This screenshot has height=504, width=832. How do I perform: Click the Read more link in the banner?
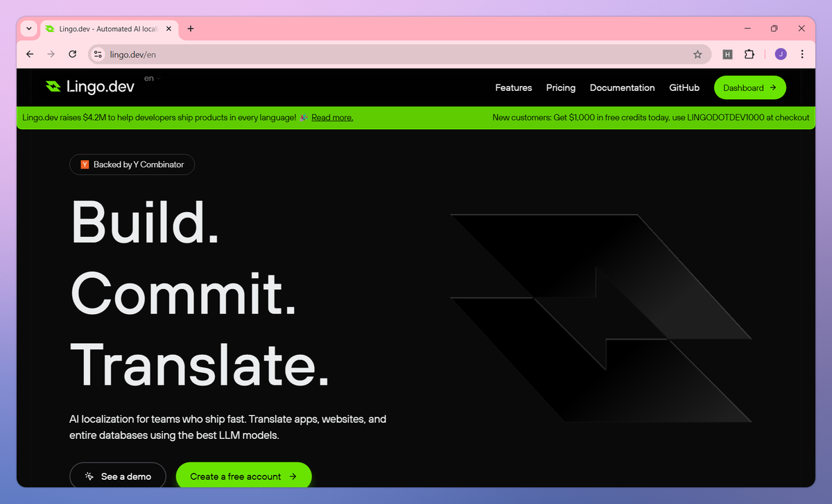(x=332, y=117)
